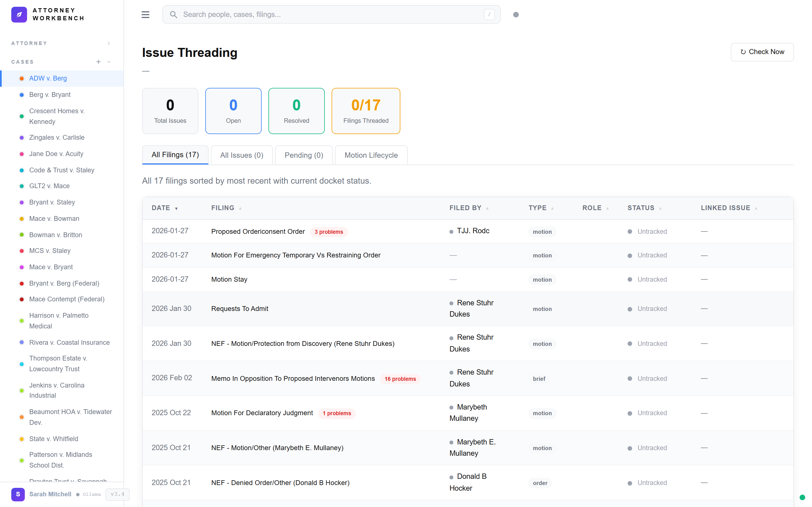Click the slash keyboard shortcut badge
This screenshot has height=507, width=812.
point(489,14)
